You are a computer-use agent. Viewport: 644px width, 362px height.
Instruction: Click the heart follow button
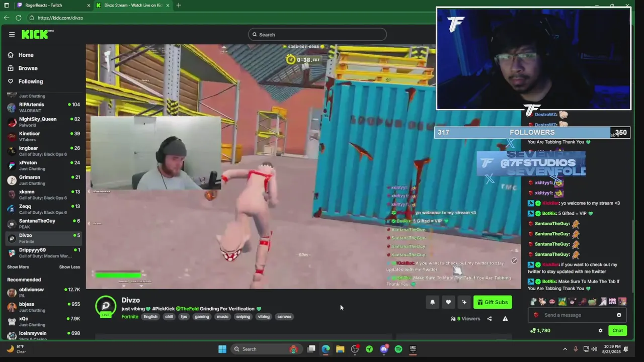point(448,302)
